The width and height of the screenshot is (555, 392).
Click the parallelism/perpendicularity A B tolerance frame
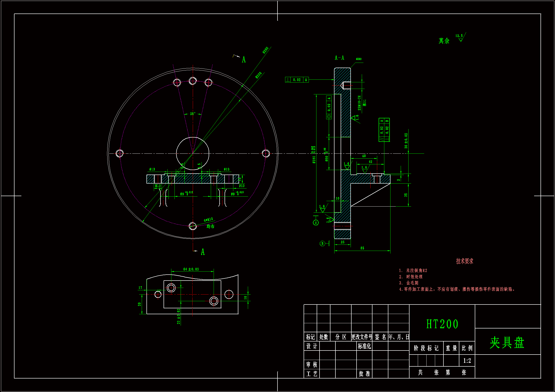[x=384, y=130]
